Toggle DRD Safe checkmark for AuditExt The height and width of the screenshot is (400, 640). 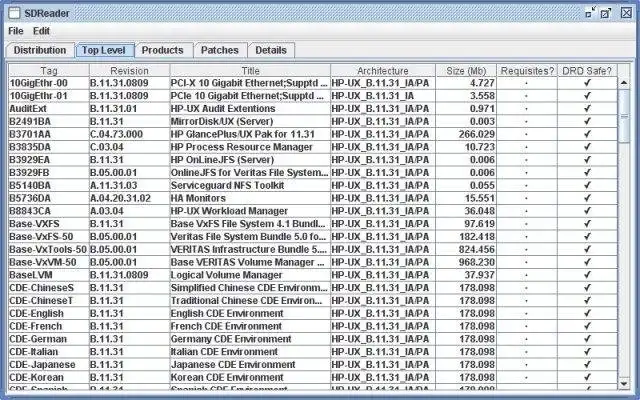(587, 109)
